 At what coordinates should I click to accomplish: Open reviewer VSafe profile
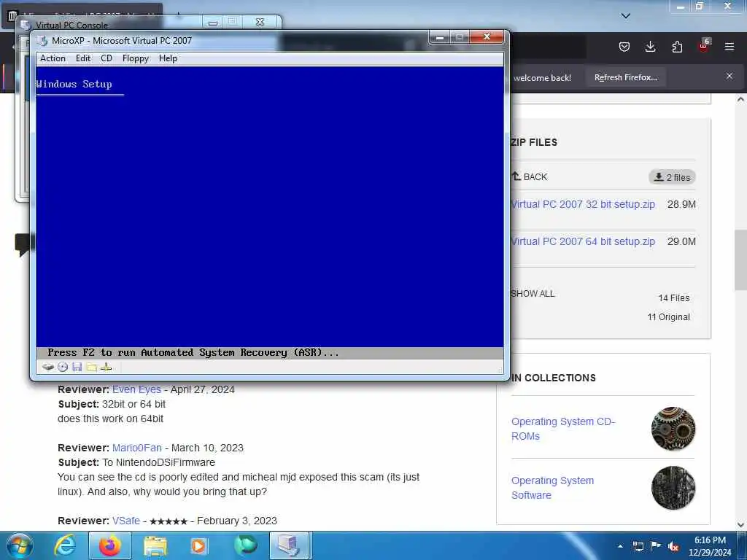coord(125,521)
